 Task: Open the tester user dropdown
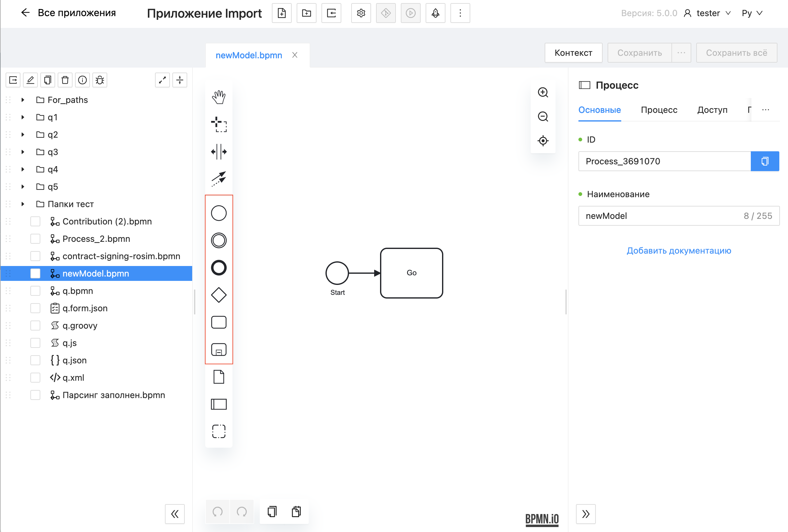point(708,13)
